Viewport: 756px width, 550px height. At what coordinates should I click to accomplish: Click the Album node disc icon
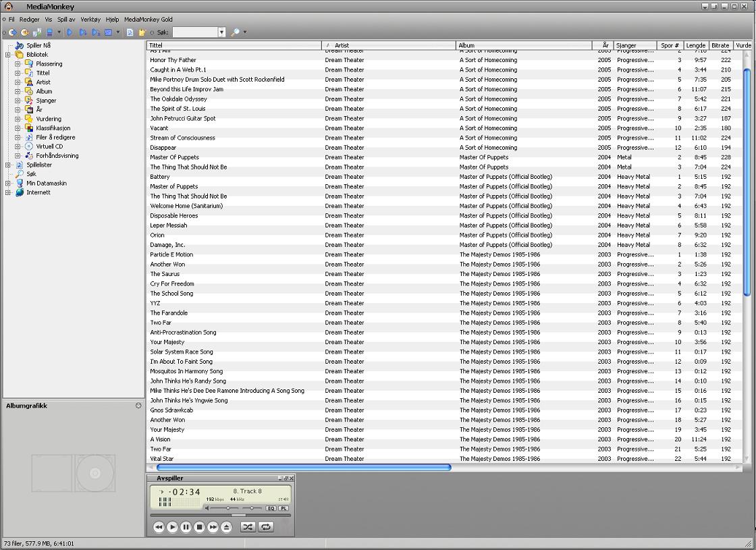(x=29, y=91)
